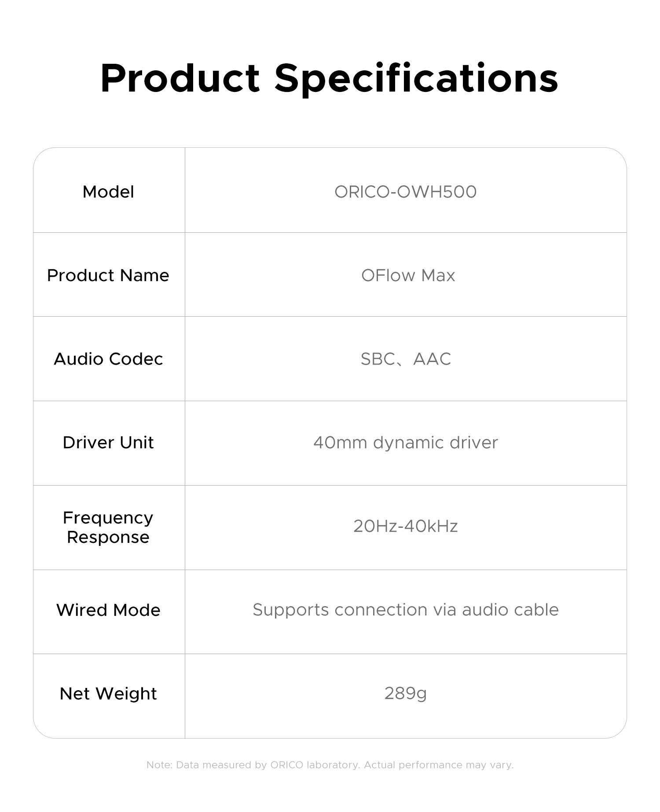
Task: Click the SBC、AAC codec value
Action: [406, 359]
